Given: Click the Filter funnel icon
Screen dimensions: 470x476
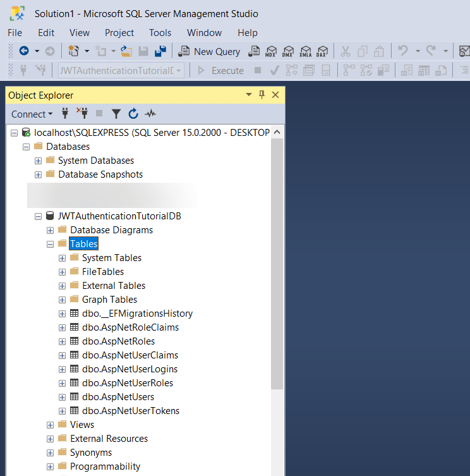Looking at the screenshot, I should tap(116, 114).
